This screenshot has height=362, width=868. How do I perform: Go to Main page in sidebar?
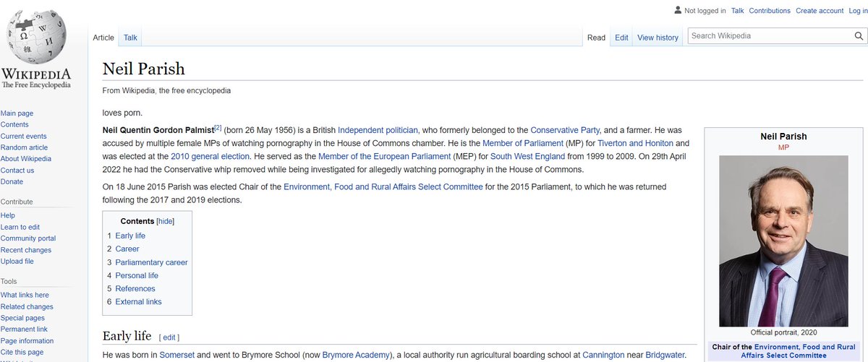(x=17, y=113)
